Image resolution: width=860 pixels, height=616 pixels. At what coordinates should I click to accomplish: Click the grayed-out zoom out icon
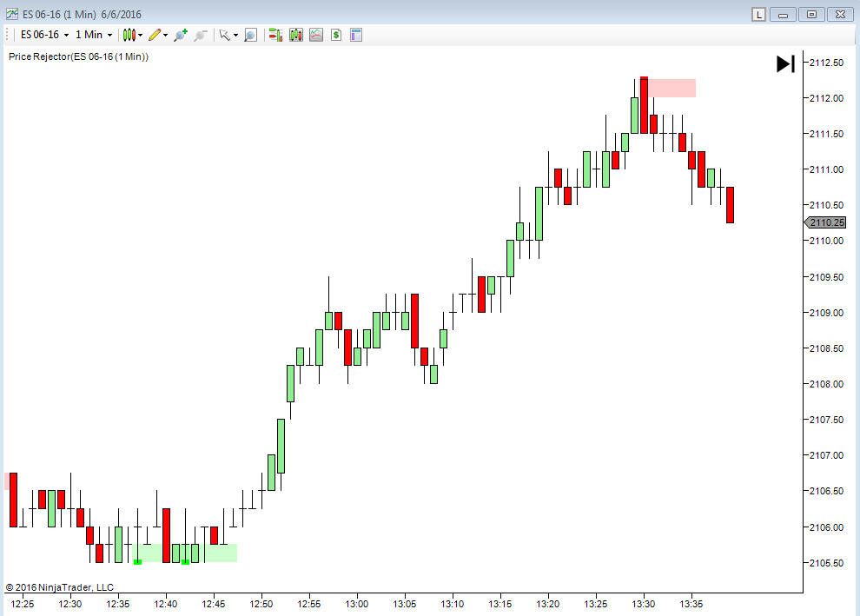pos(201,35)
